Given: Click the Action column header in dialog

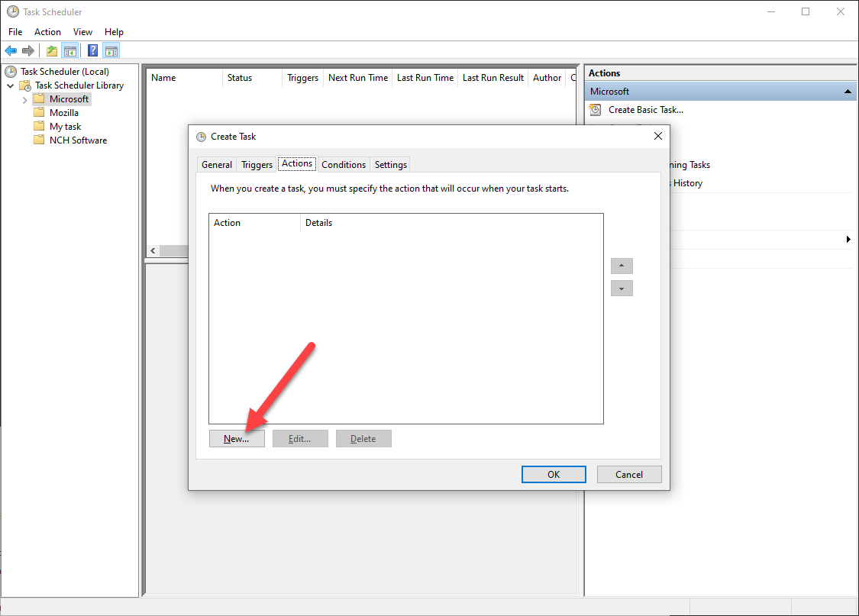Looking at the screenshot, I should click(x=255, y=223).
